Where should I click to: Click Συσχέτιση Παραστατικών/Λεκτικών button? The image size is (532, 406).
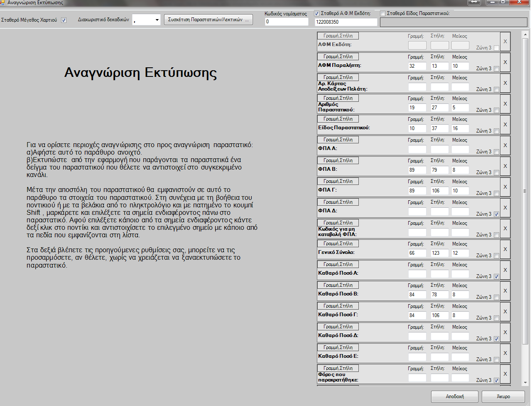pos(208,20)
